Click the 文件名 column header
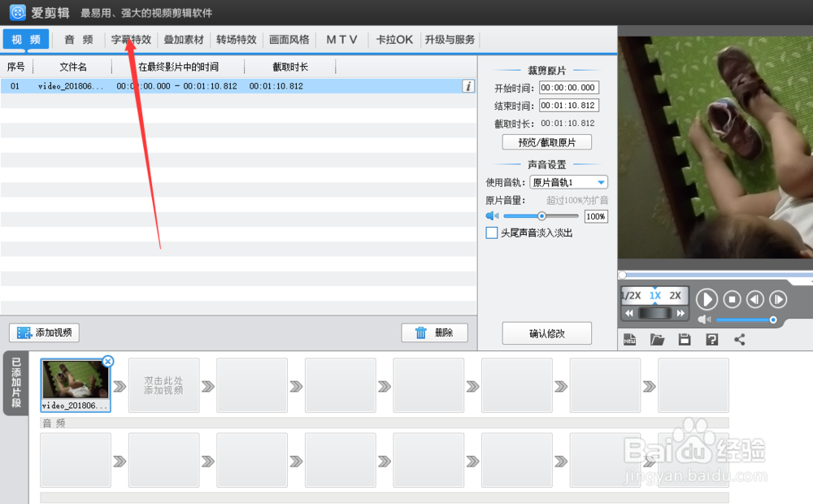The width and height of the screenshot is (813, 504). (x=72, y=67)
